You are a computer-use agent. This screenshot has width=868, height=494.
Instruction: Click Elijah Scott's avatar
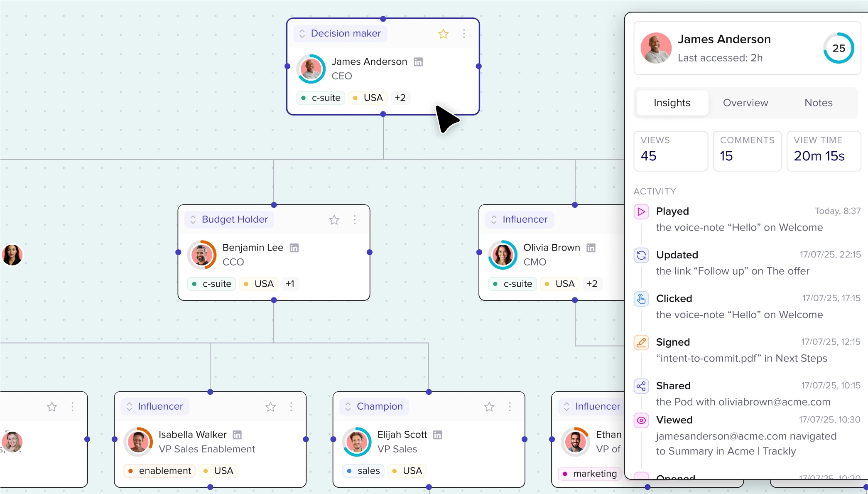click(x=357, y=442)
